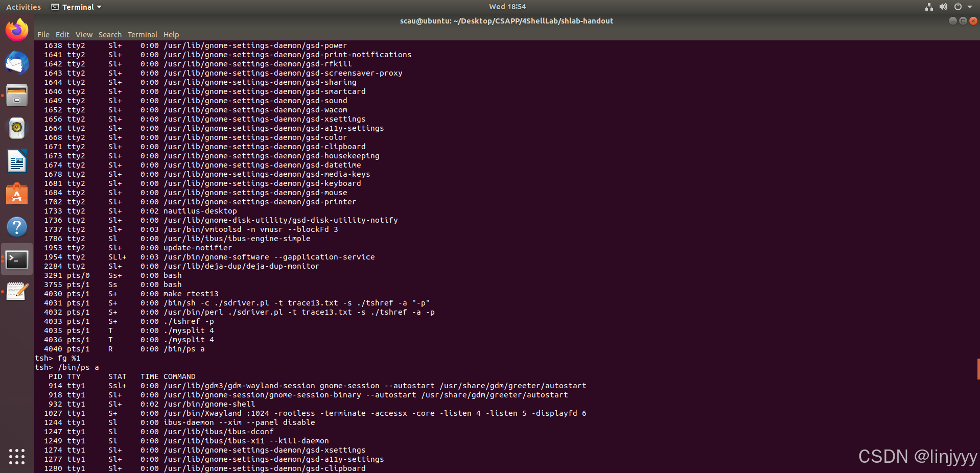This screenshot has height=473, width=980.
Task: Open the File menu
Action: (43, 35)
